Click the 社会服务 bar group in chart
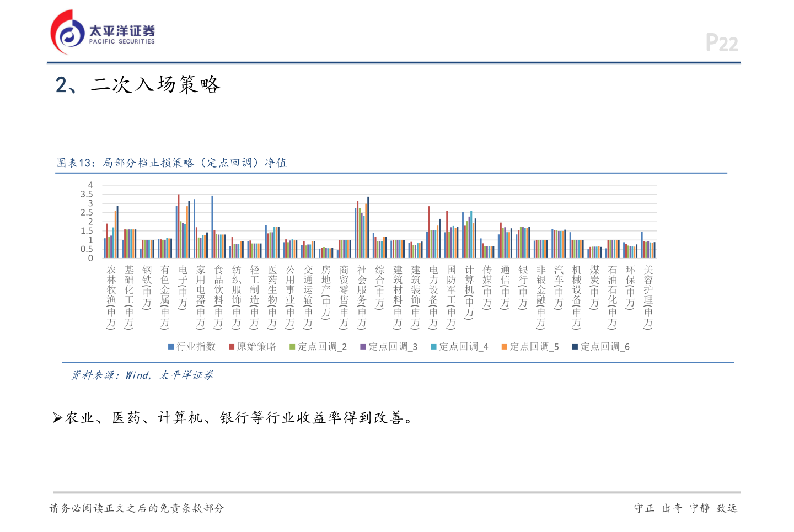The image size is (794, 532). click(362, 227)
